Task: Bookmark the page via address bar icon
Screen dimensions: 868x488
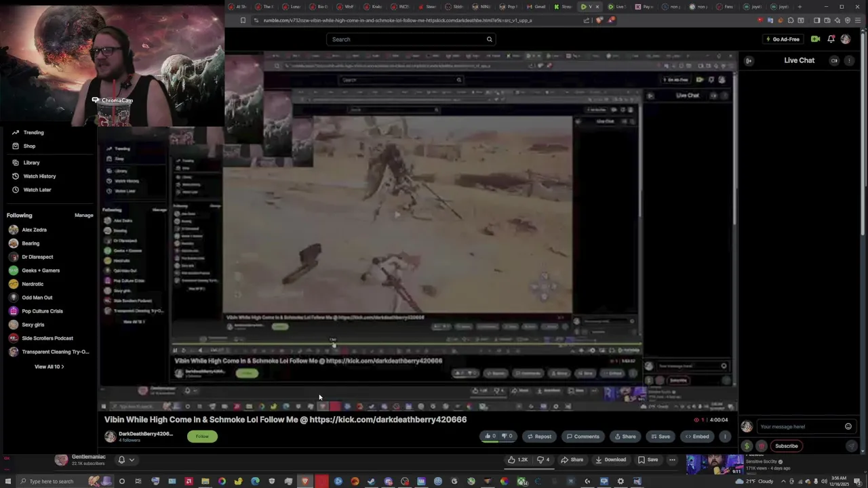Action: pos(243,20)
